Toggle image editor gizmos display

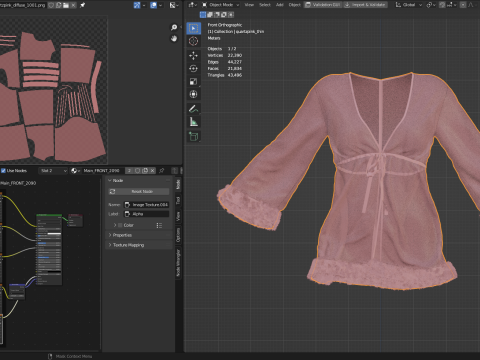137,5
